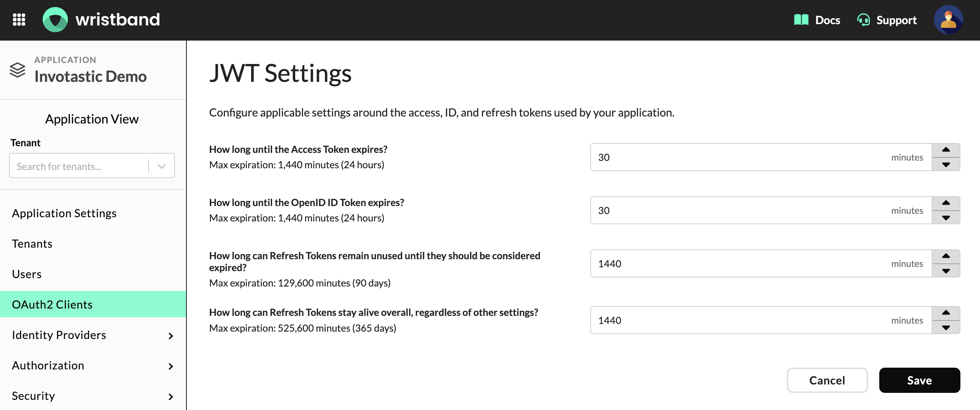
Task: Open Application Settings in sidebar
Action: tap(93, 213)
